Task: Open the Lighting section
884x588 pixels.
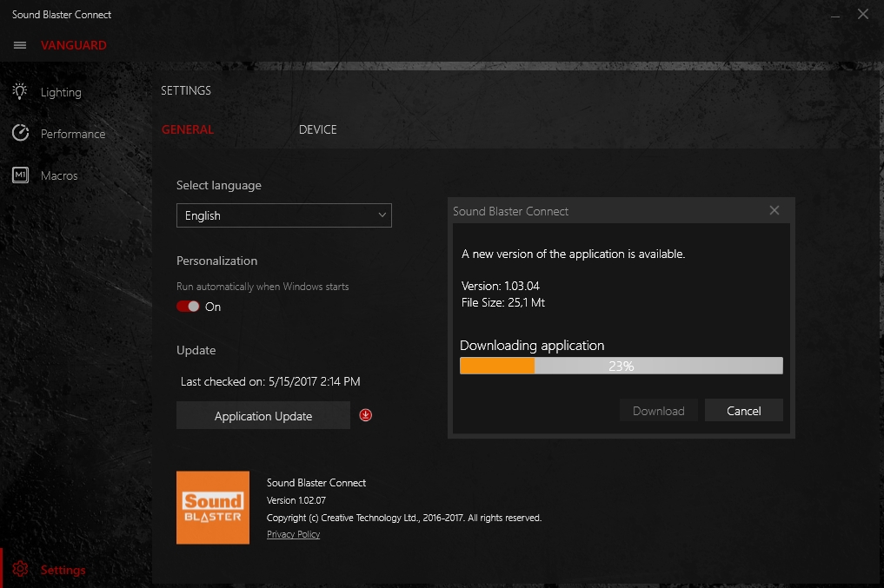Action: point(61,92)
